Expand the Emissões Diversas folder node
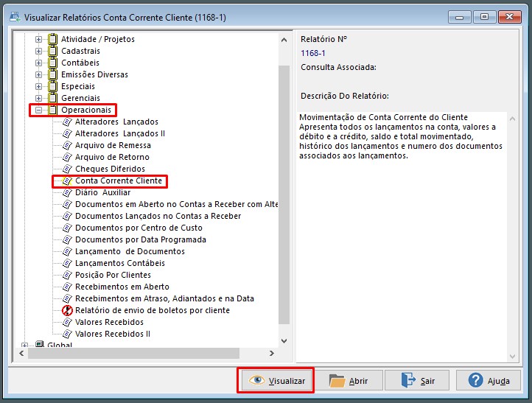 tap(38, 74)
